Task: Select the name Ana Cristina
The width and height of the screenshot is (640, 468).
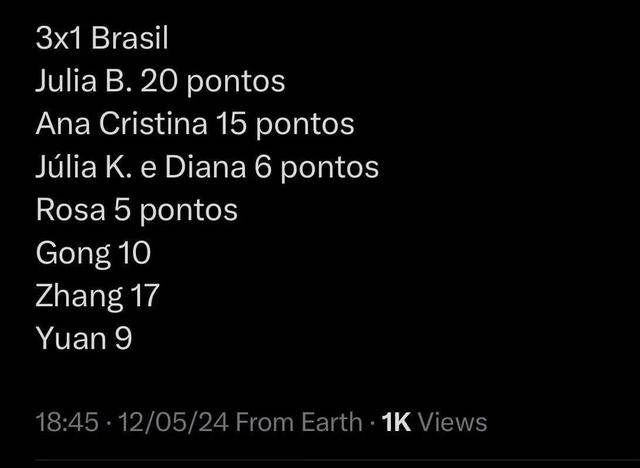Action: 121,125
